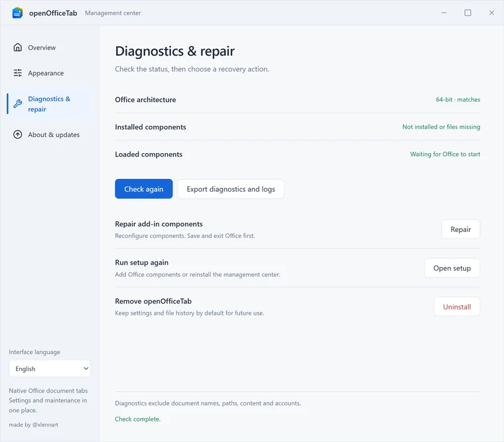Click the Overview home icon
The height and width of the screenshot is (442, 504).
(x=18, y=47)
